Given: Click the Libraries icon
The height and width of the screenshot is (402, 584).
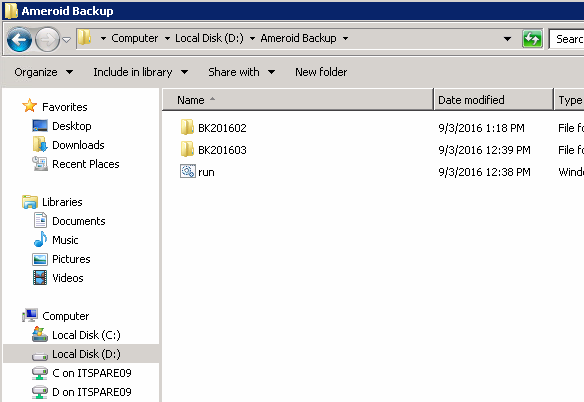Looking at the screenshot, I should point(30,202).
